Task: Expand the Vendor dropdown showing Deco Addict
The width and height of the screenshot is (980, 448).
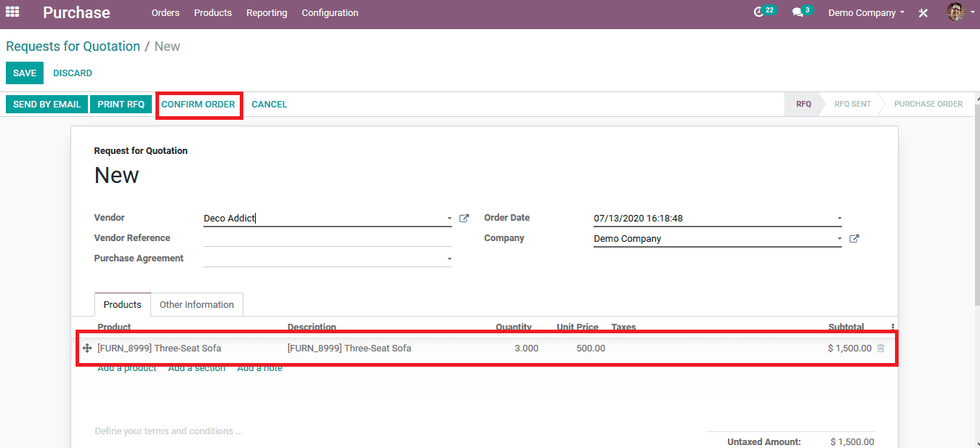Action: [x=449, y=219]
